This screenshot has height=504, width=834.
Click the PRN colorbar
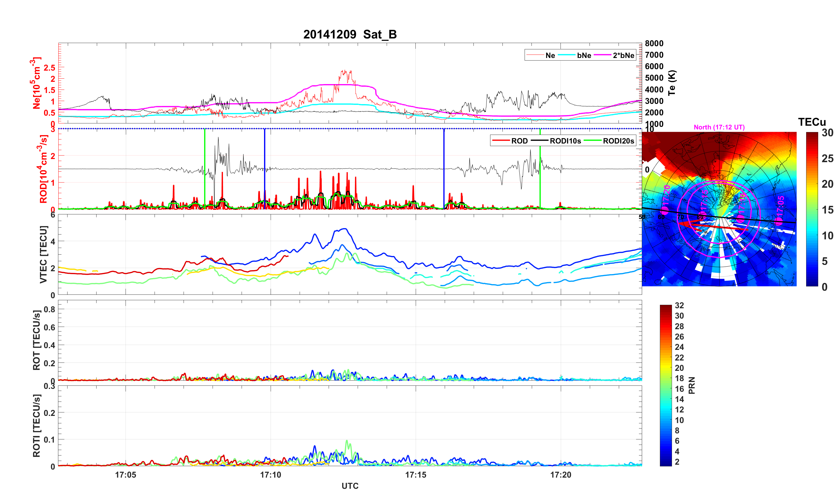[x=665, y=385]
